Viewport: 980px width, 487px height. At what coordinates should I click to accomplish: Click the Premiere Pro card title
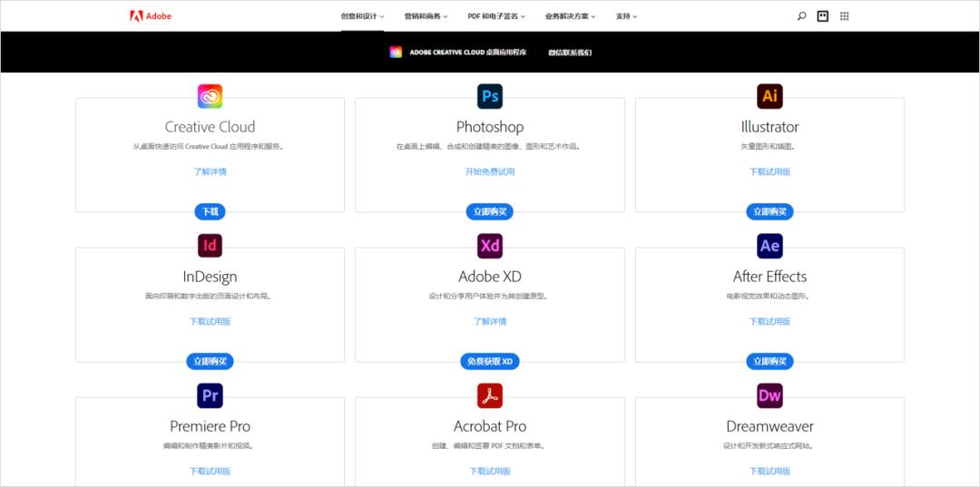point(210,426)
